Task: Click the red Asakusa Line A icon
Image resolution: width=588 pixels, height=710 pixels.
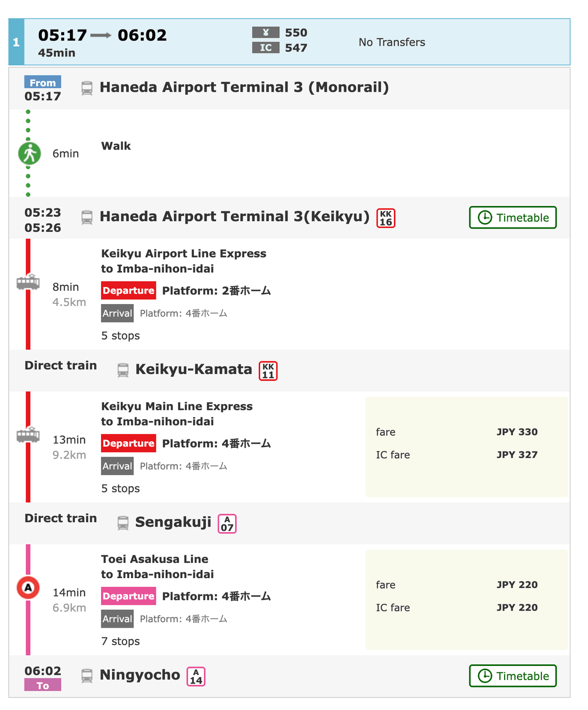Action: (28, 587)
